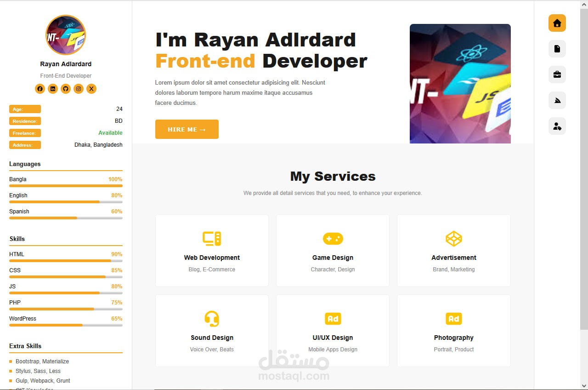Click the Bangla language progress bar
588x390 pixels.
point(66,186)
